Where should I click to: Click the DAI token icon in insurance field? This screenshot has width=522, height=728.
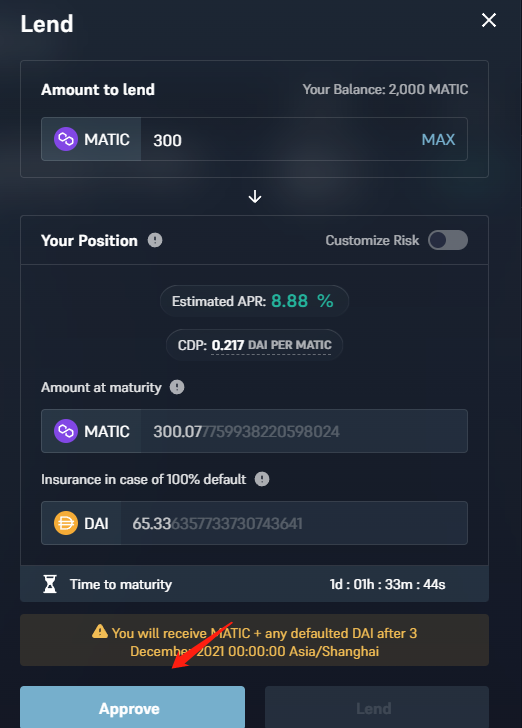tap(66, 523)
